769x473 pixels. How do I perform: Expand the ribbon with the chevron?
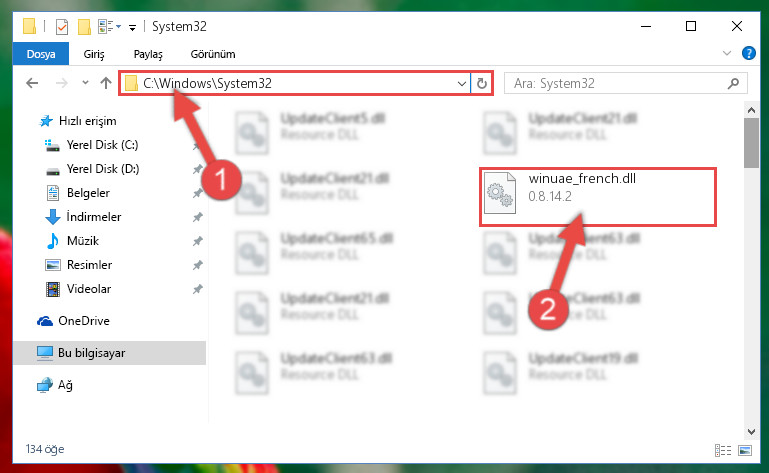pyautogui.click(x=727, y=53)
